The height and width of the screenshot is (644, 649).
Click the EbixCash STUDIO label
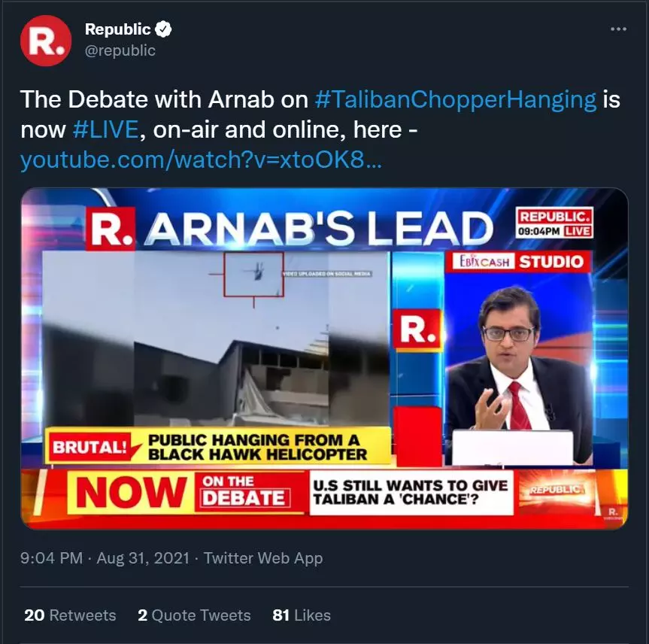click(518, 262)
